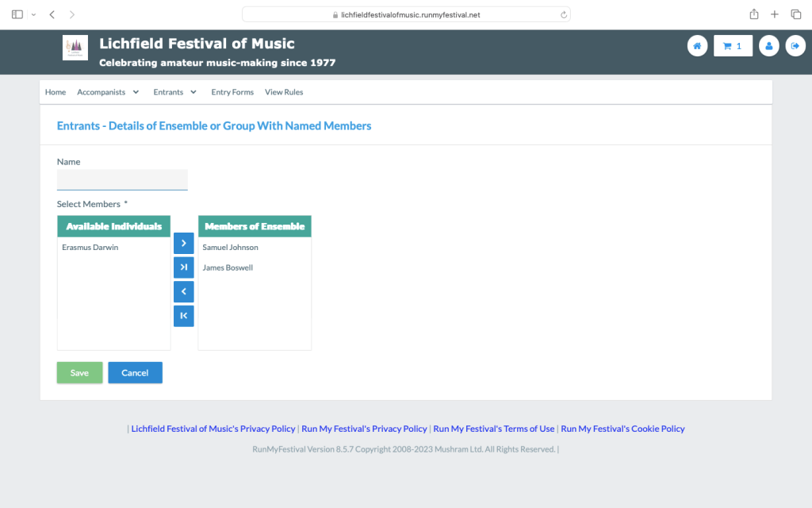Image resolution: width=812 pixels, height=508 pixels.
Task: Open Run My Festival's Terms of Use
Action: (494, 429)
